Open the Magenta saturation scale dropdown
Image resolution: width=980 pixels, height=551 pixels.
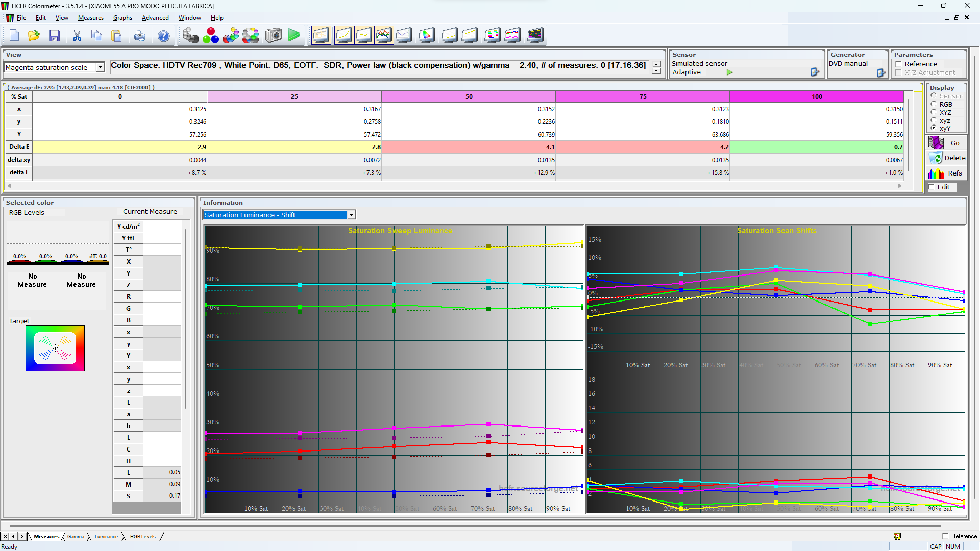[100, 67]
